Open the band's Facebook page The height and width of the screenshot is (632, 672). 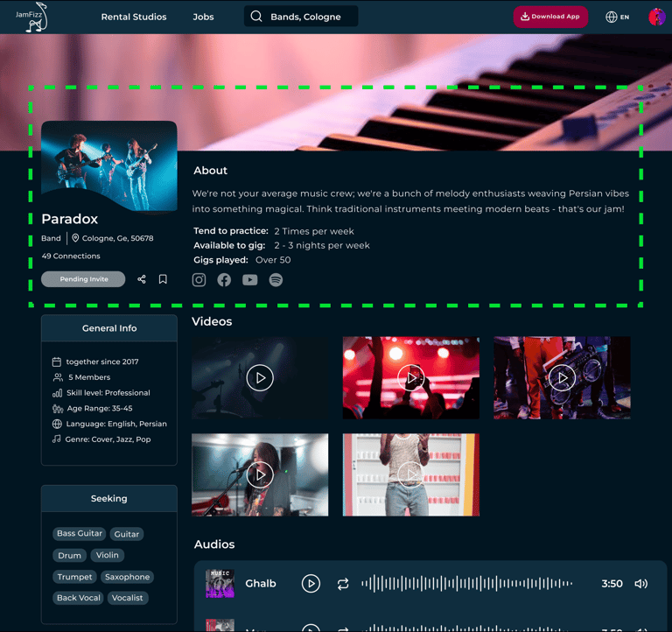coord(224,280)
